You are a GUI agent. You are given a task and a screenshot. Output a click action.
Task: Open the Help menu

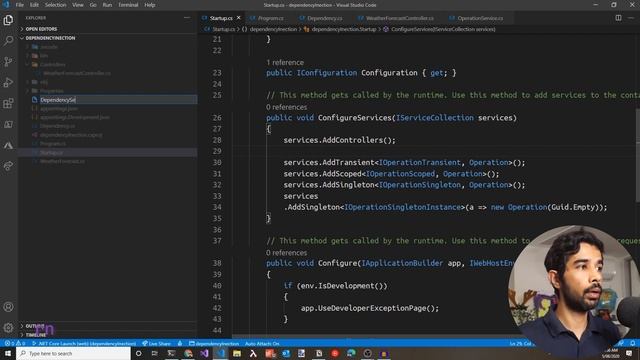click(150, 5)
